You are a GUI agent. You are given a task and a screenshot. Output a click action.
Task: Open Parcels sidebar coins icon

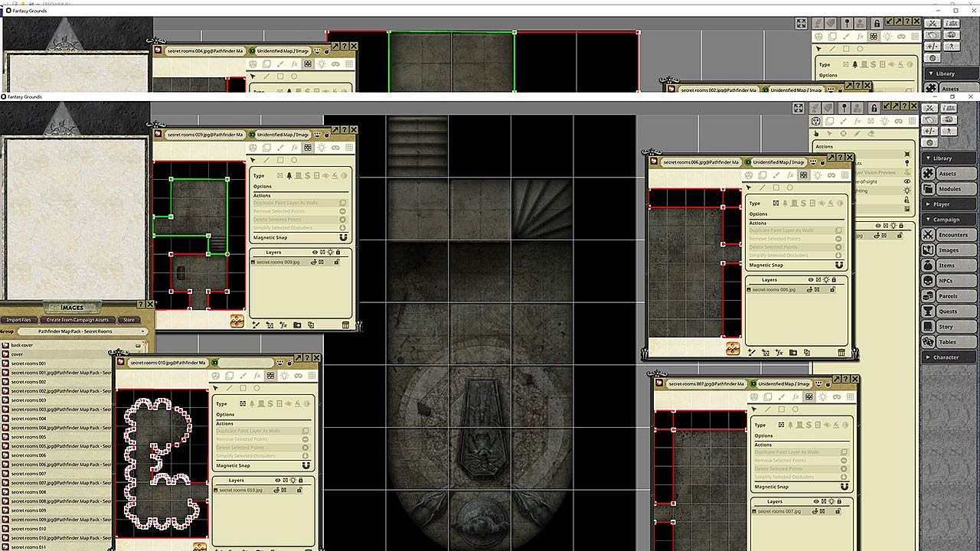[928, 296]
